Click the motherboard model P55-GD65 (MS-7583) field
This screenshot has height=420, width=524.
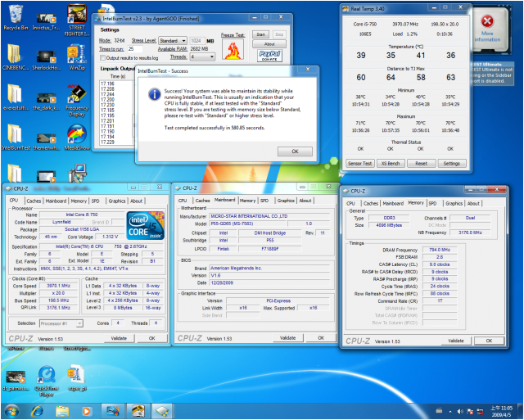247,224
